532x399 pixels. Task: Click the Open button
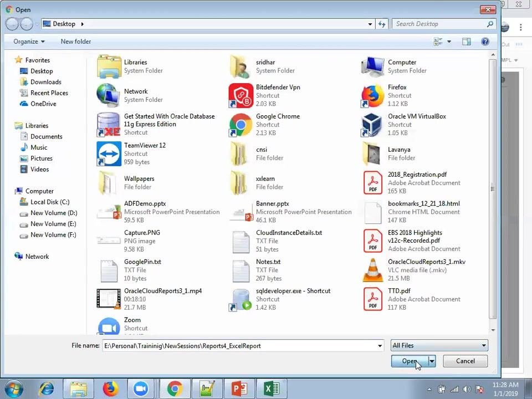410,361
